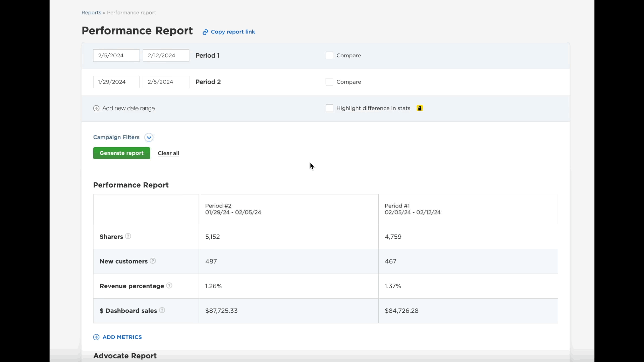Click the Revenue percentage value 1.26%

213,286
